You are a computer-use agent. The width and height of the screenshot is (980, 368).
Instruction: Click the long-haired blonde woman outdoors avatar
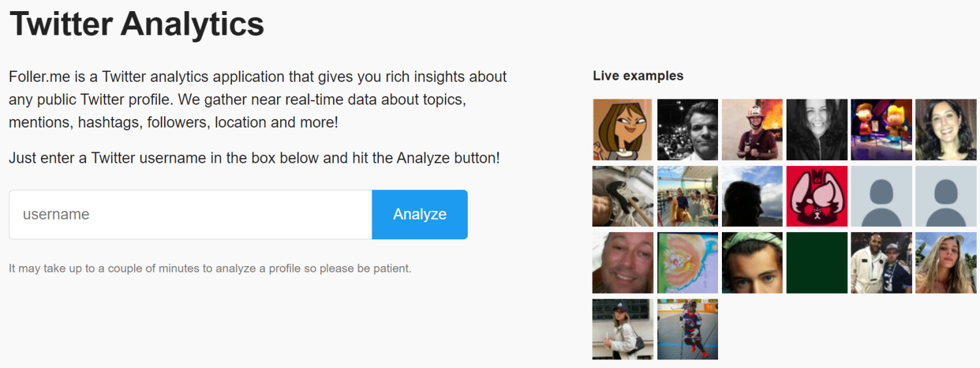pos(945,263)
